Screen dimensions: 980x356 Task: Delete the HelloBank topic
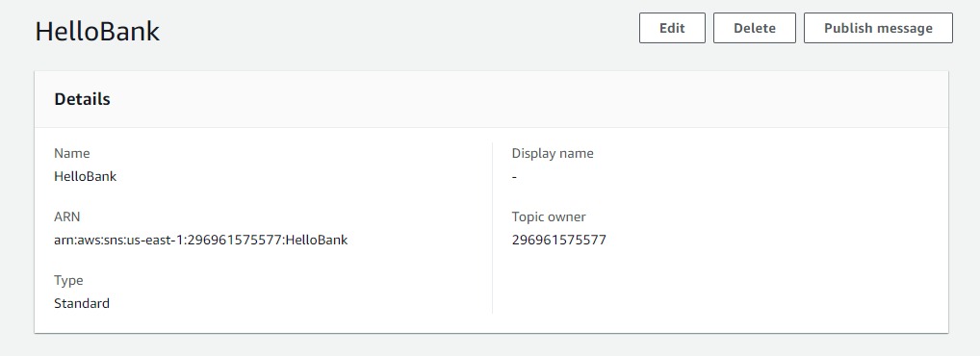tap(755, 28)
